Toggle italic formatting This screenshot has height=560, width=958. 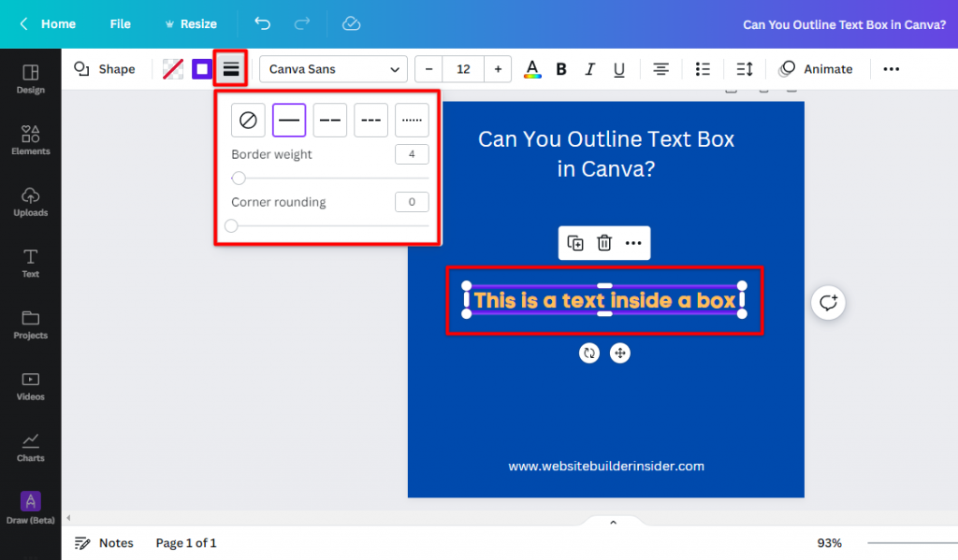point(589,68)
